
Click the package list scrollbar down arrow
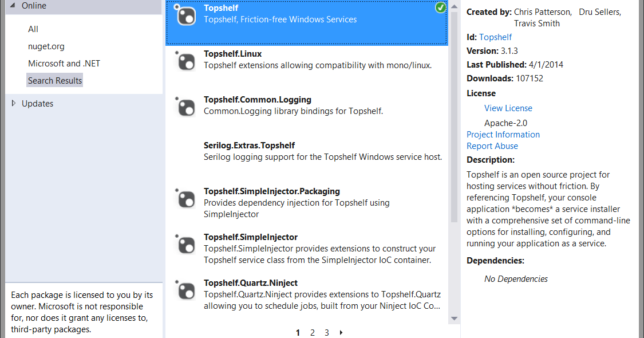point(455,319)
